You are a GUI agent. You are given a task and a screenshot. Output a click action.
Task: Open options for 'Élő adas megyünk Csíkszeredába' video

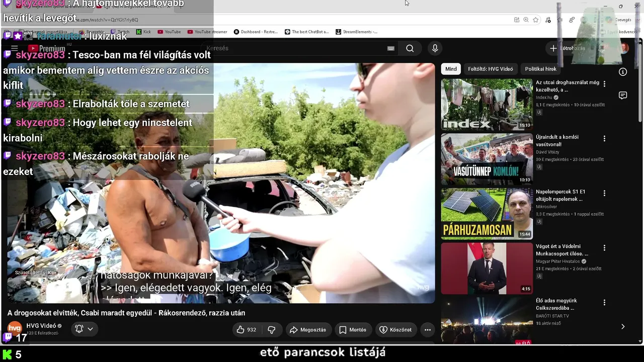(x=604, y=303)
